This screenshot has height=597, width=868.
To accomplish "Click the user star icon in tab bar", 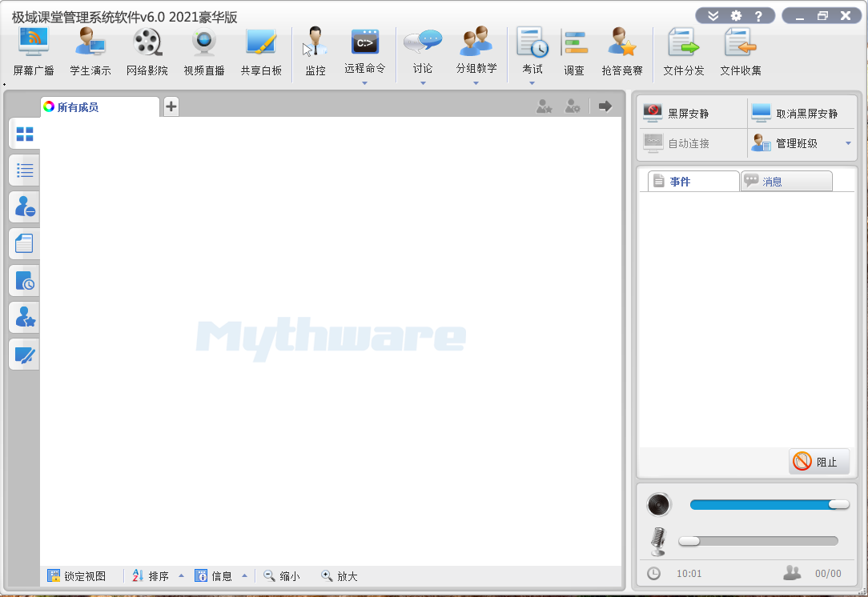I will point(545,106).
